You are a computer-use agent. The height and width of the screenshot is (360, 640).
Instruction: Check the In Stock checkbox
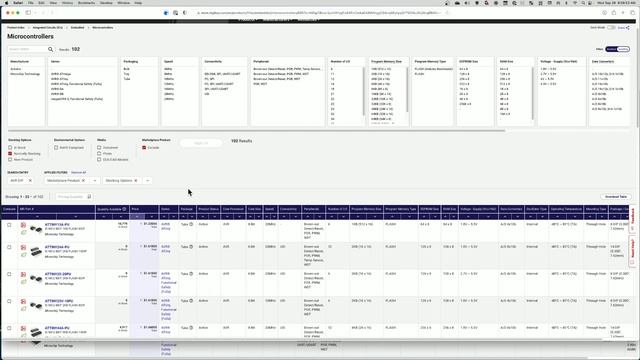point(10,148)
